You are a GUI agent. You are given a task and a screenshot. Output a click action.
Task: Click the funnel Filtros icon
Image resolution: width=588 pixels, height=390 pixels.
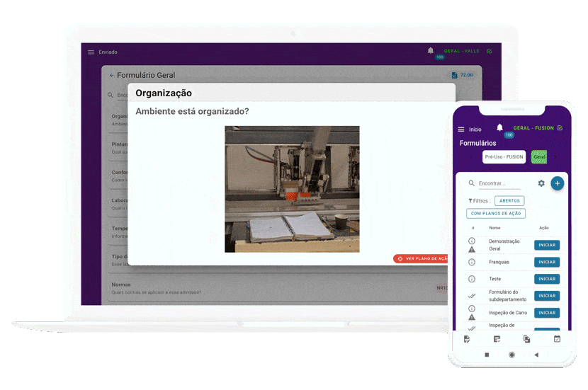click(470, 201)
